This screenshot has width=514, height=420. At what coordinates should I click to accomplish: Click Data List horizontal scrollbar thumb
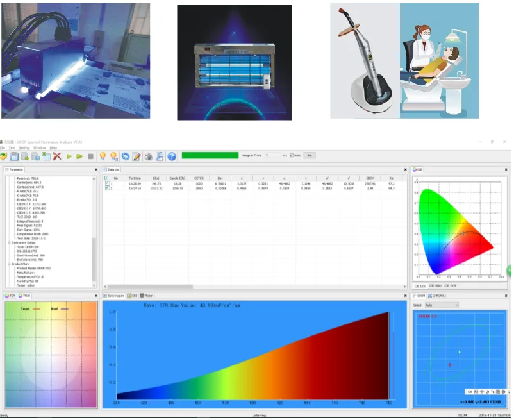click(151, 287)
